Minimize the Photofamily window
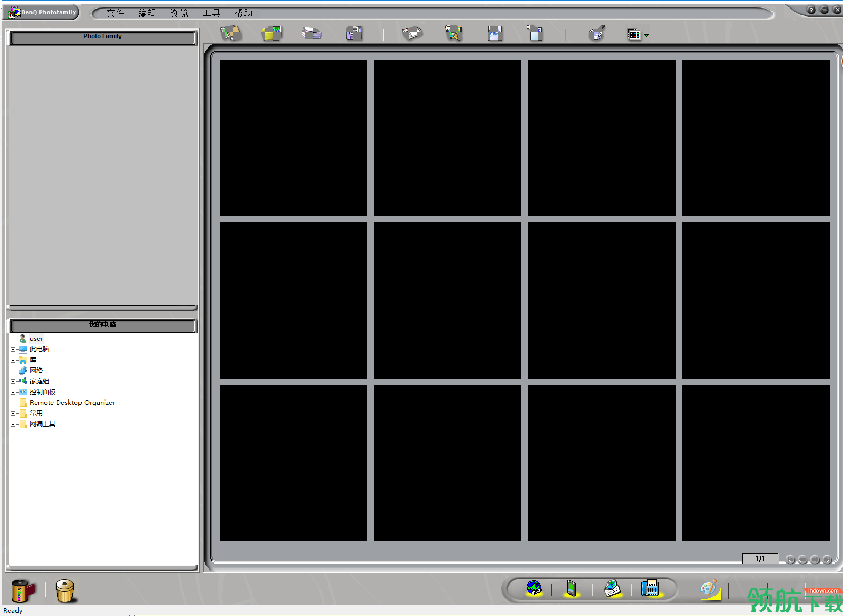 824,10
